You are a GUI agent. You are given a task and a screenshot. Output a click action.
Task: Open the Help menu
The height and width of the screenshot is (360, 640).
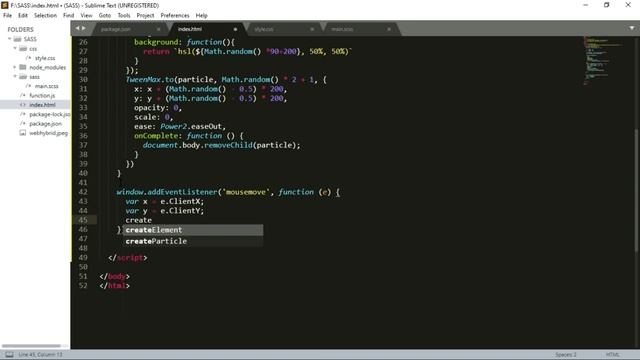[x=202, y=16]
